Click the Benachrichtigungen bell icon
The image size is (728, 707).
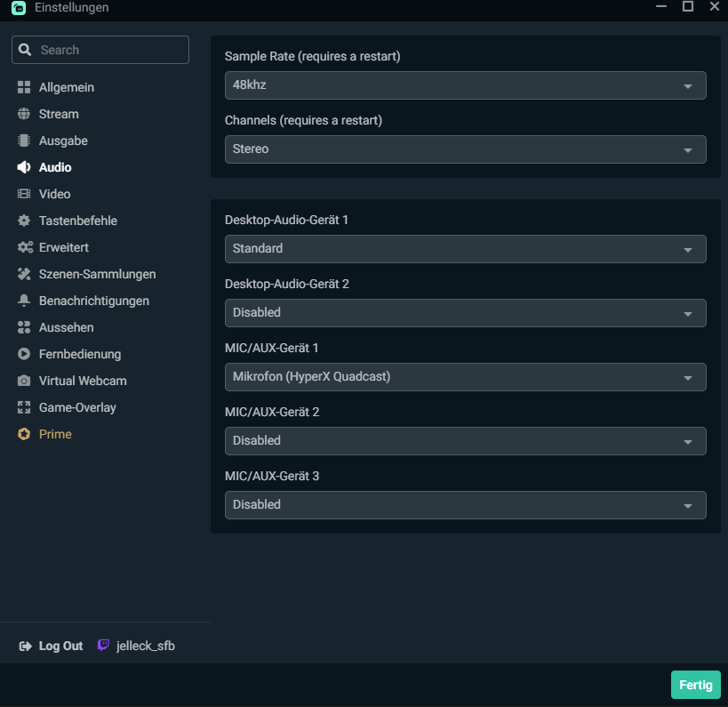(24, 301)
